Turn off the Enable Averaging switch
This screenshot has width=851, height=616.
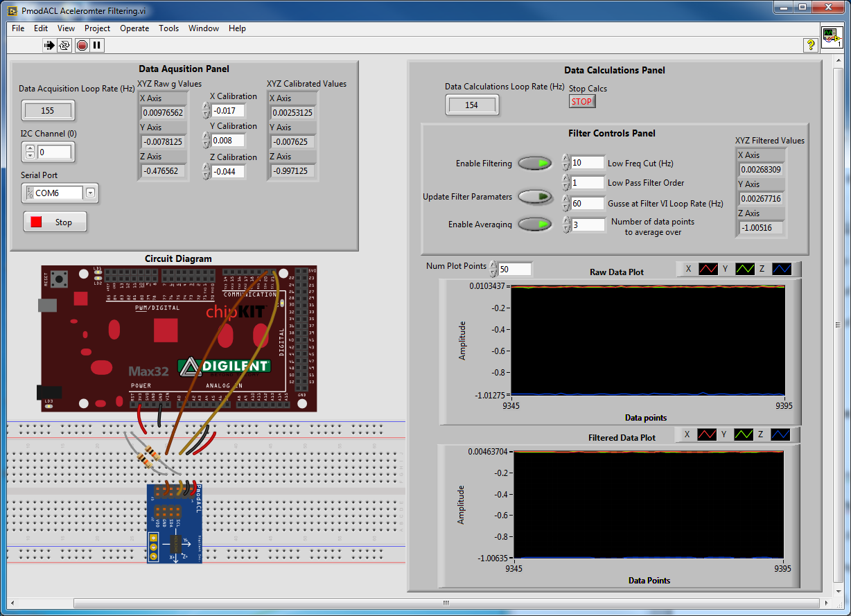[x=534, y=224]
